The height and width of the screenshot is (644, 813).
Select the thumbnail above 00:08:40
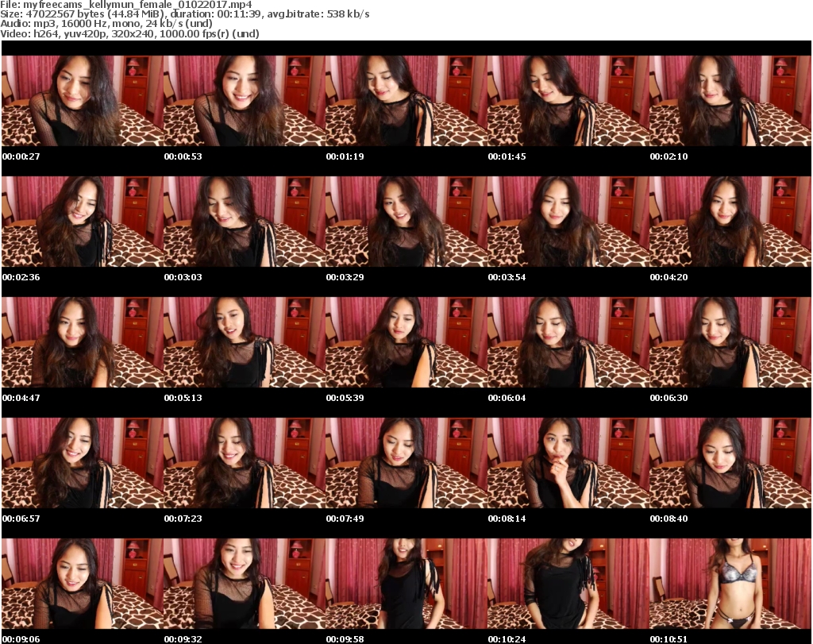click(x=730, y=463)
